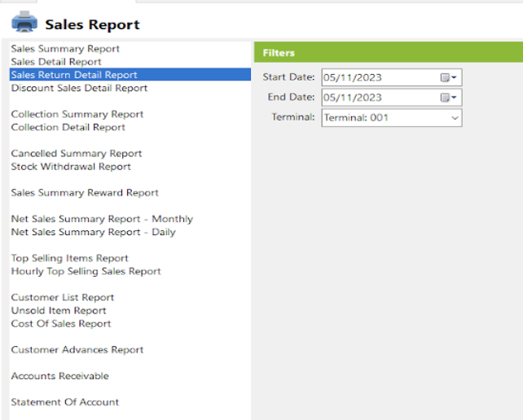This screenshot has height=420, width=523.
Task: Open Top Selling Items Report
Action: (70, 258)
